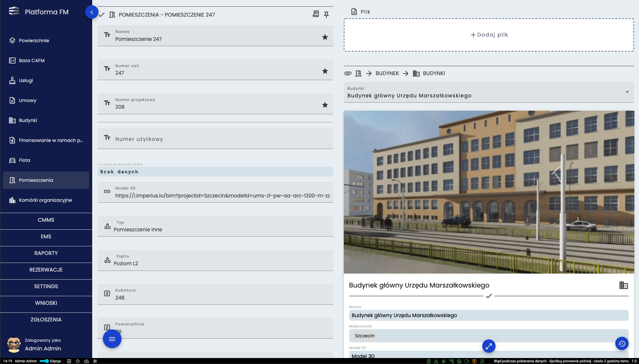Open Budynki in the sidebar
639x364 pixels.
click(46, 120)
